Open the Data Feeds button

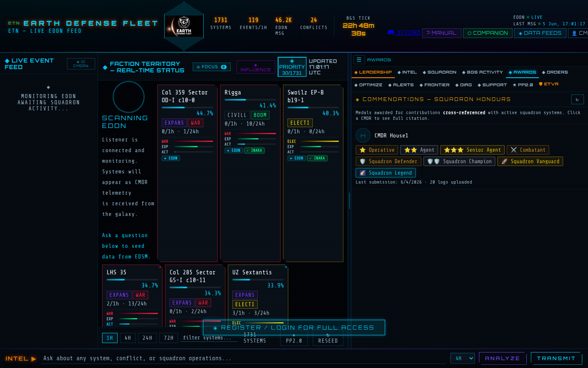point(540,33)
